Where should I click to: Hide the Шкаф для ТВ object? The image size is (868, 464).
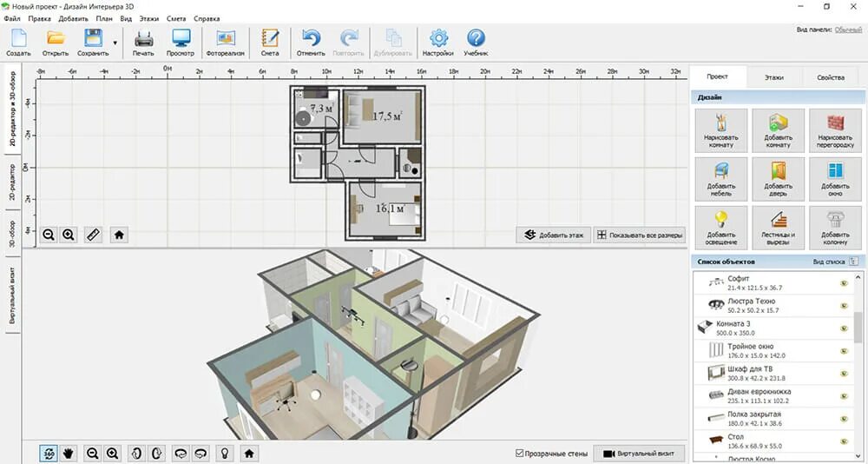pos(845,374)
